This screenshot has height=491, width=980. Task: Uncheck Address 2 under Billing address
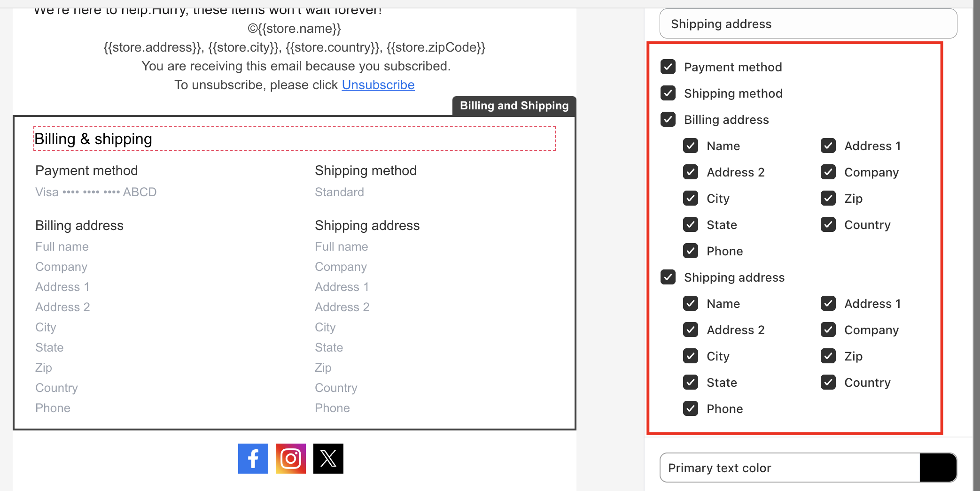[x=691, y=172]
